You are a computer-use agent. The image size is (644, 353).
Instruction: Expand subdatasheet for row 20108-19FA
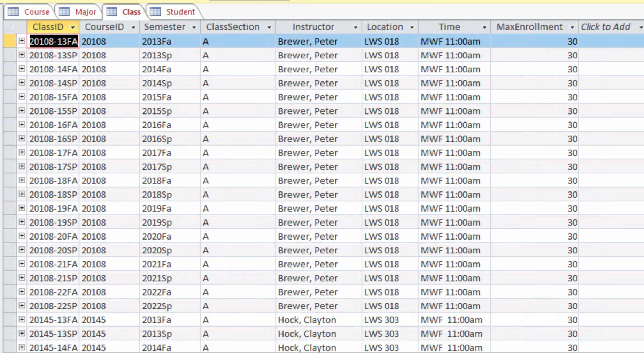pyautogui.click(x=22, y=208)
